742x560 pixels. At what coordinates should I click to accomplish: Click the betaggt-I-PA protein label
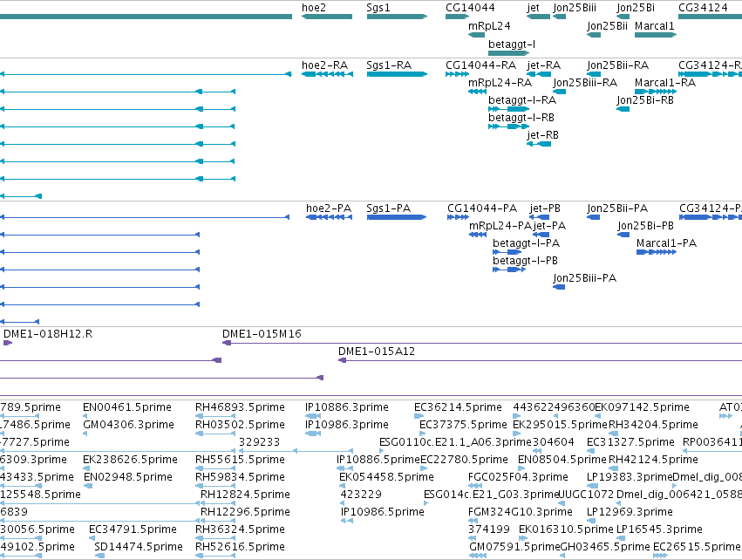[527, 243]
